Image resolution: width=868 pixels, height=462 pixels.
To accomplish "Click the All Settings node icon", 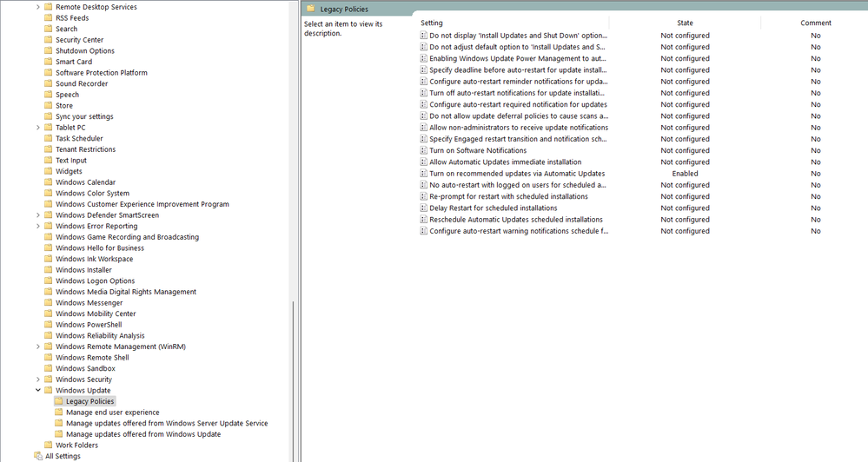I will (x=38, y=457).
